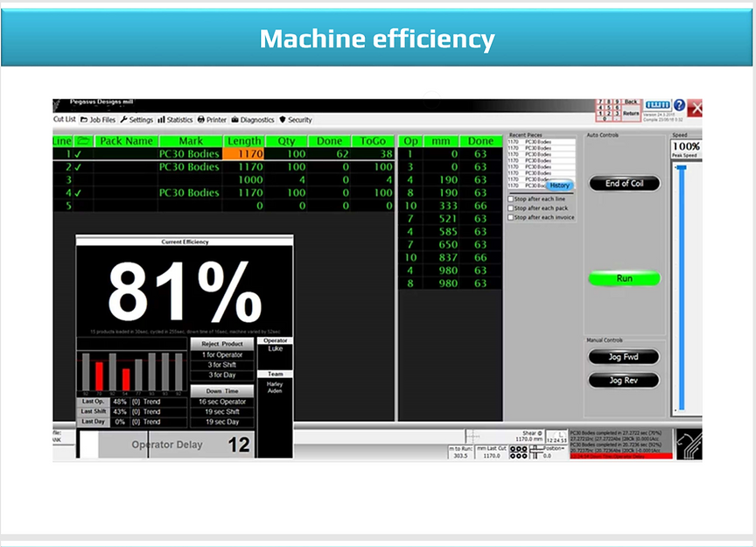Viewport: 756px width, 547px height.
Task: Open the History button in Recent Pieces
Action: 560,186
